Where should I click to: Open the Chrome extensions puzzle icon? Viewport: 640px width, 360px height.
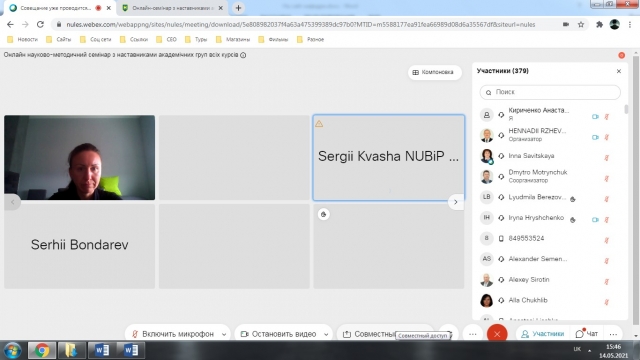coord(599,24)
